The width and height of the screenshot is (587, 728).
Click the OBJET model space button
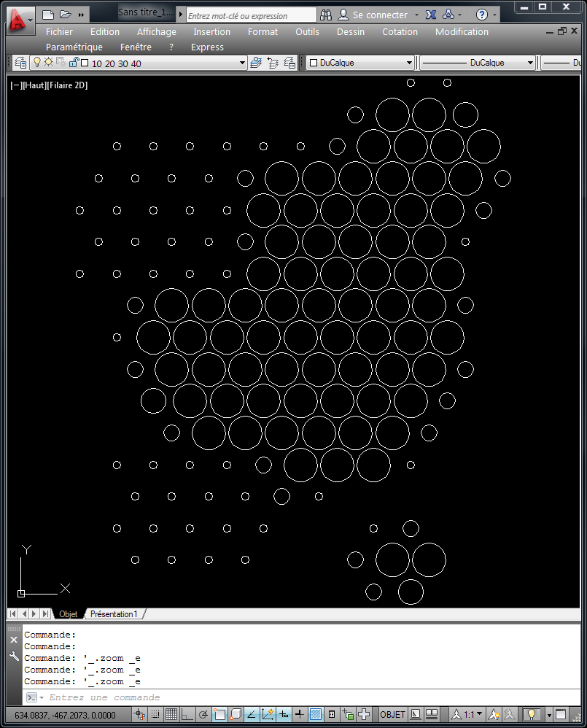point(393,714)
